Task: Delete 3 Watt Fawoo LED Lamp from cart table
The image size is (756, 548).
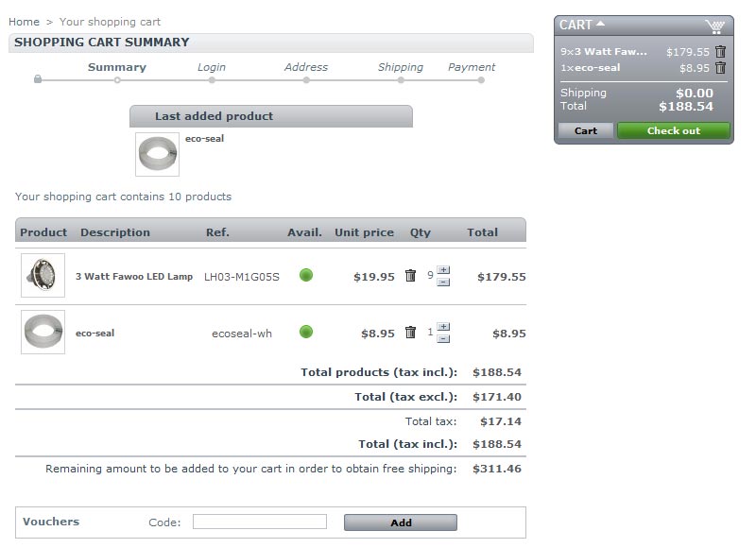Action: [x=410, y=276]
